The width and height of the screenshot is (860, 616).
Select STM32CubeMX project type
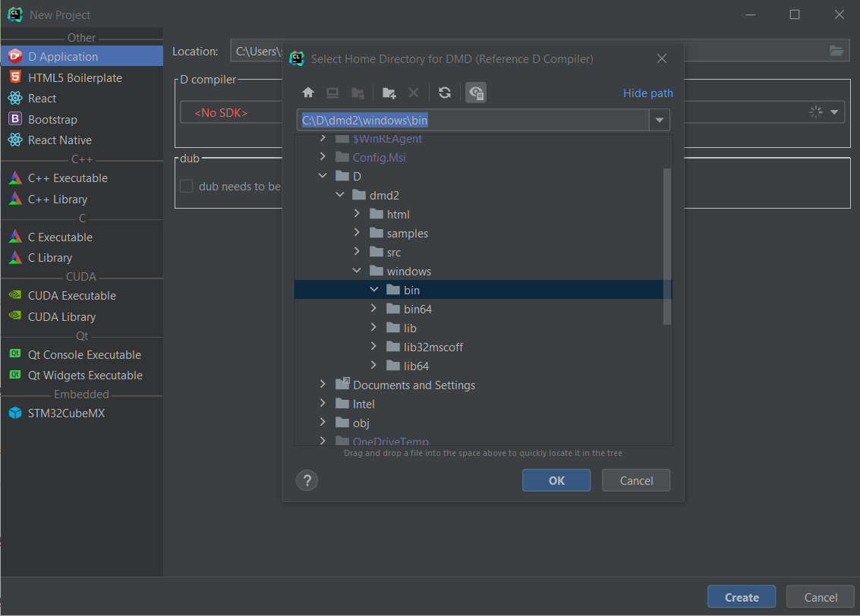click(82, 413)
